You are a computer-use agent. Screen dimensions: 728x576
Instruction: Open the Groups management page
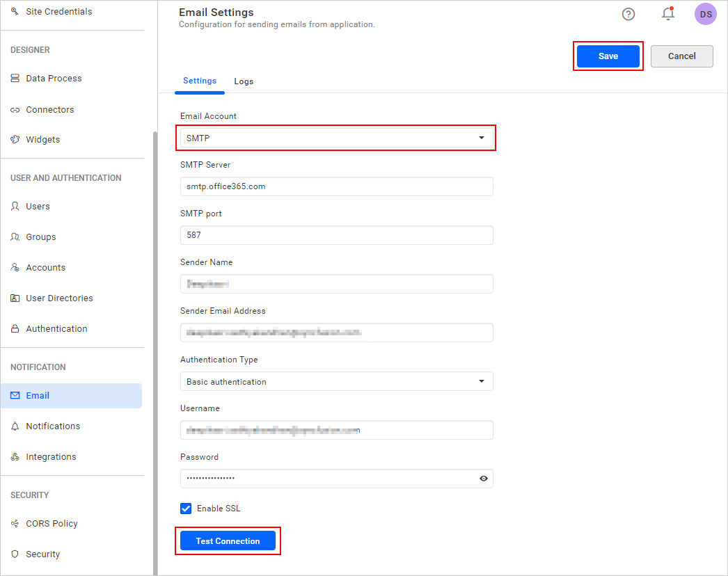tap(41, 237)
